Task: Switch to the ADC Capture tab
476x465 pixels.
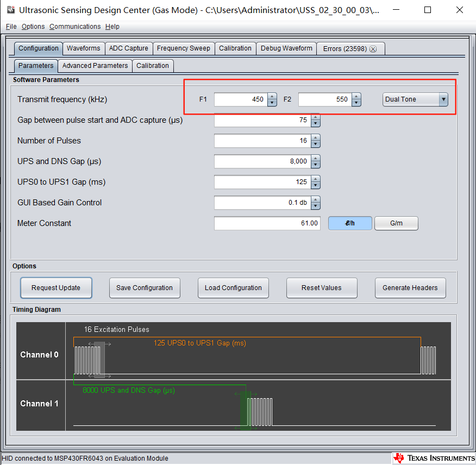Action: (x=129, y=48)
